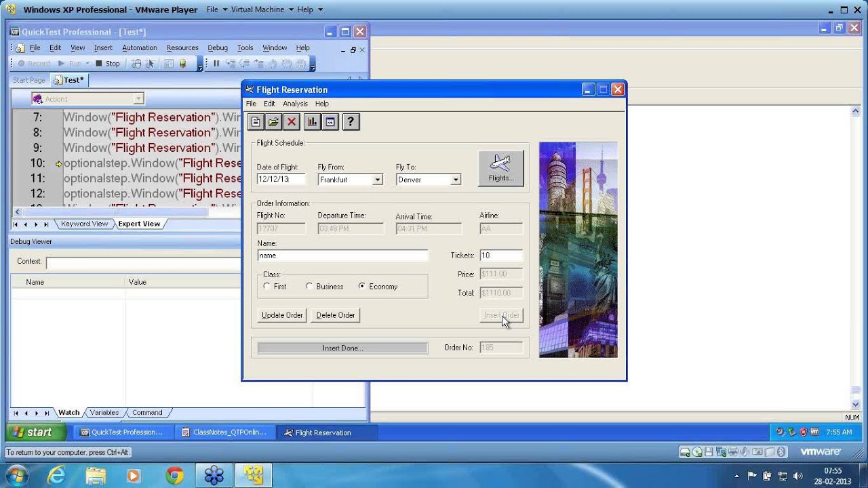Viewport: 868px width, 488px height.
Task: Click the Object Spy icon in QuickTest toolbar
Action: pos(136,64)
